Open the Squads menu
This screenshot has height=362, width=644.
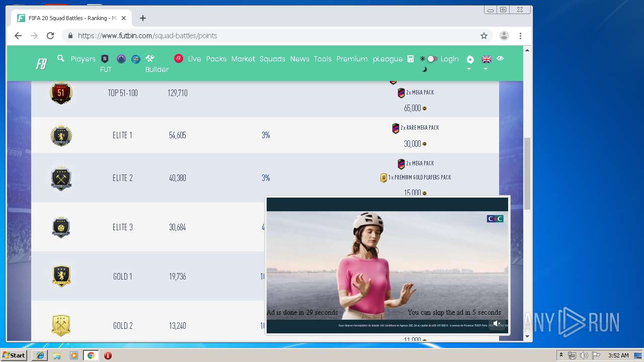tap(272, 59)
